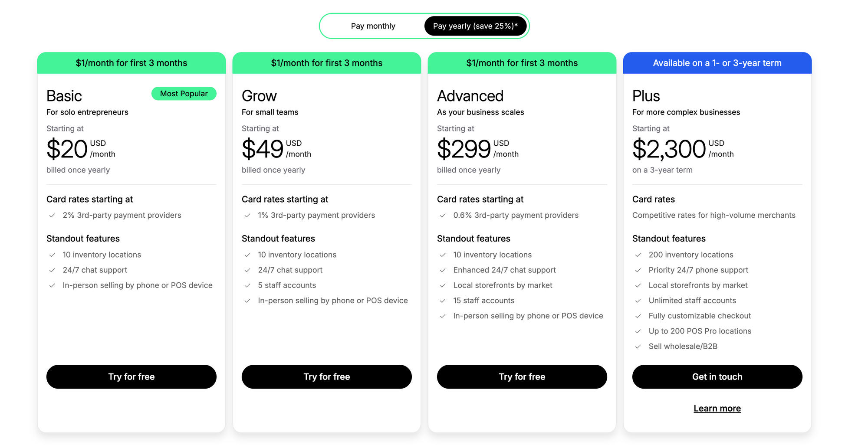Click the Advanced plan heading
Image resolution: width=868 pixels, height=445 pixels.
pyautogui.click(x=470, y=96)
